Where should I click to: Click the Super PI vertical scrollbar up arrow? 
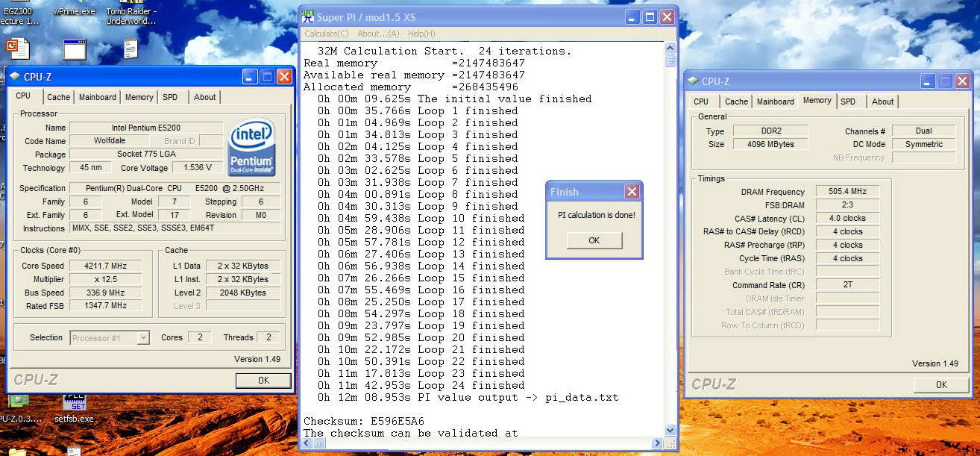[670, 49]
